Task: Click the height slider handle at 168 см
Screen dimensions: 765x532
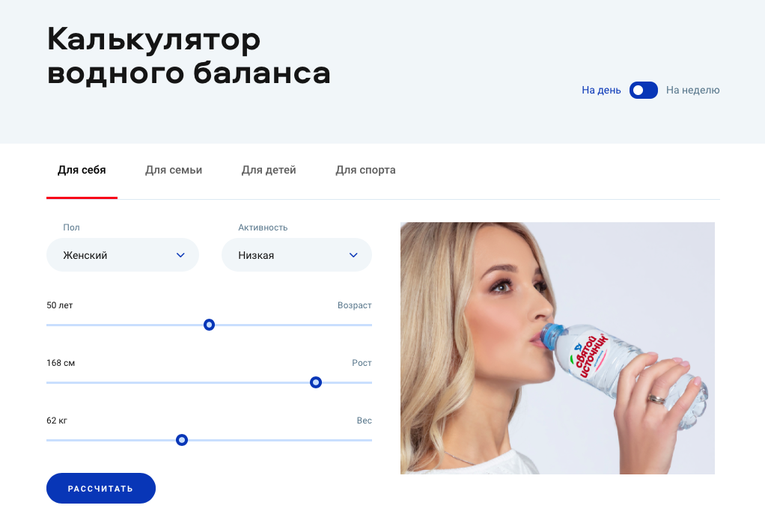Action: [x=316, y=382]
